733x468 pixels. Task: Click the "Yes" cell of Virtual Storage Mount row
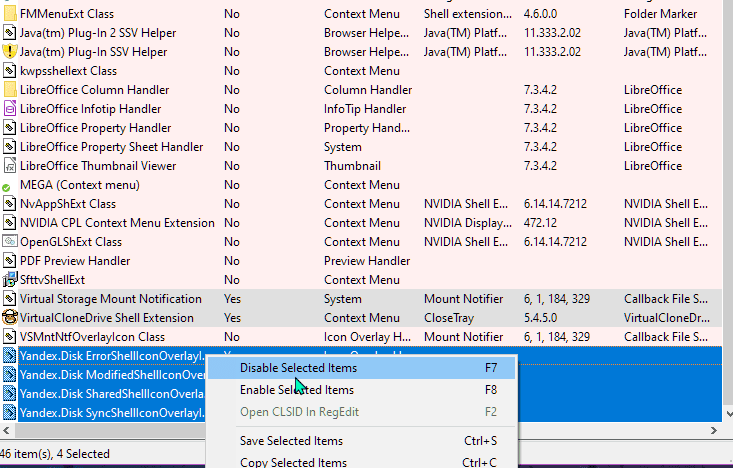coord(232,299)
